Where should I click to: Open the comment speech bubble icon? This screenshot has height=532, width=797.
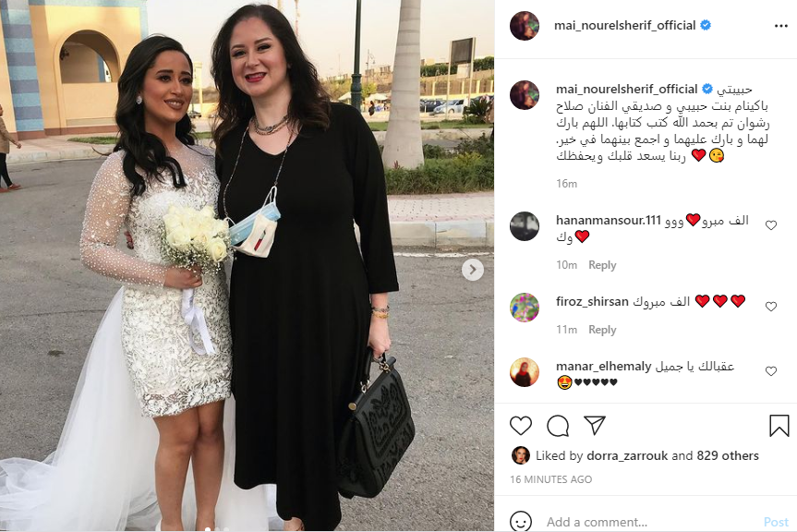tap(558, 426)
